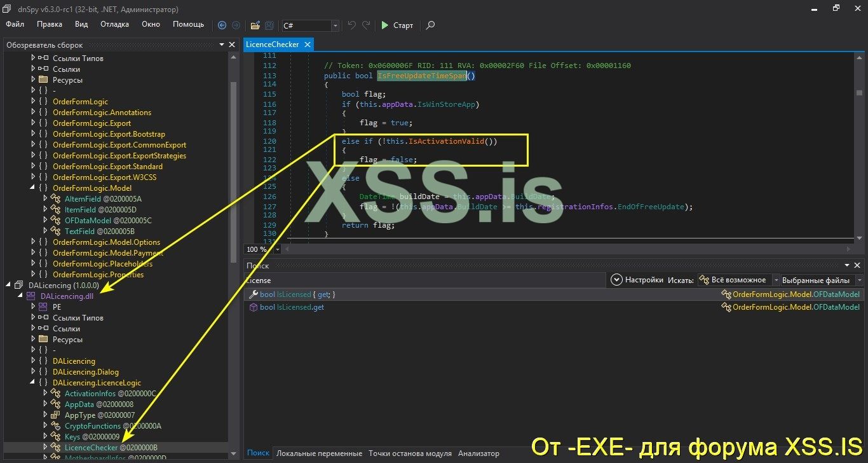The width and height of the screenshot is (868, 463).
Task: Switch to the Анализатор tab
Action: (x=478, y=453)
